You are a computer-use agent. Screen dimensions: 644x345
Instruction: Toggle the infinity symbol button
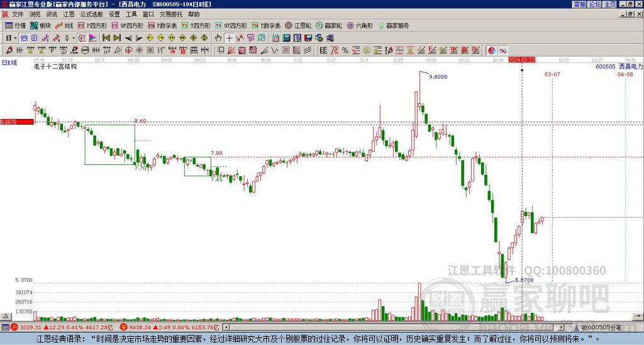[x=502, y=50]
